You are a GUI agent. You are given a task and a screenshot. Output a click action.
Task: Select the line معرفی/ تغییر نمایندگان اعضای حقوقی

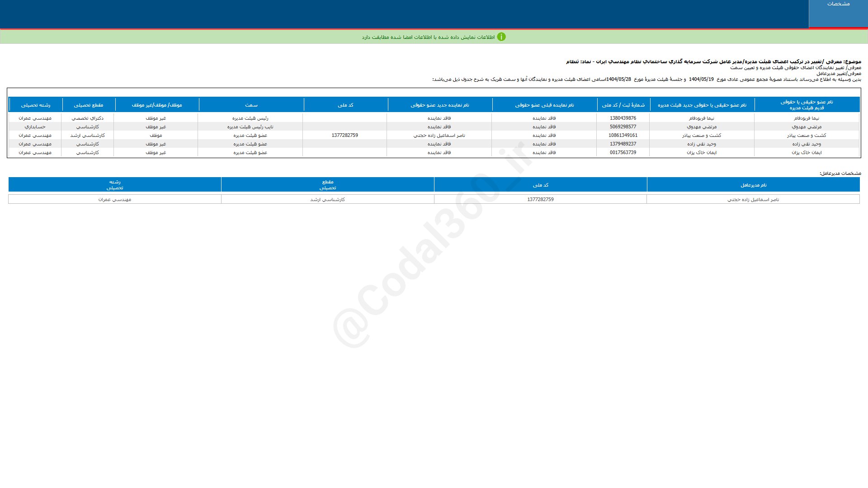click(796, 67)
